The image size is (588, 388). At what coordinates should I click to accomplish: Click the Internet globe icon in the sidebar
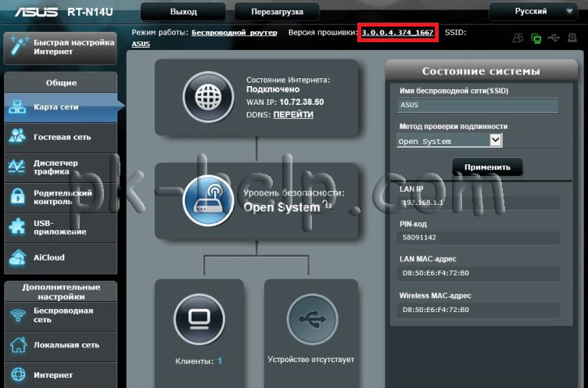pyautogui.click(x=18, y=374)
